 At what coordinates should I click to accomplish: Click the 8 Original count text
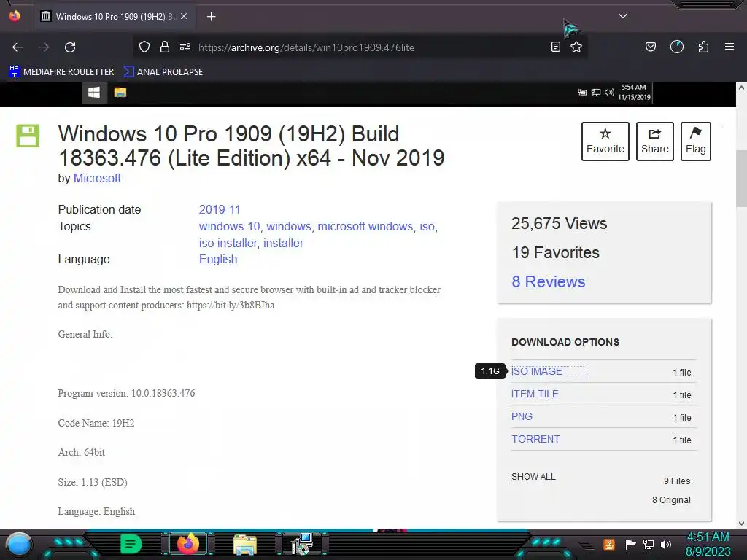click(671, 500)
